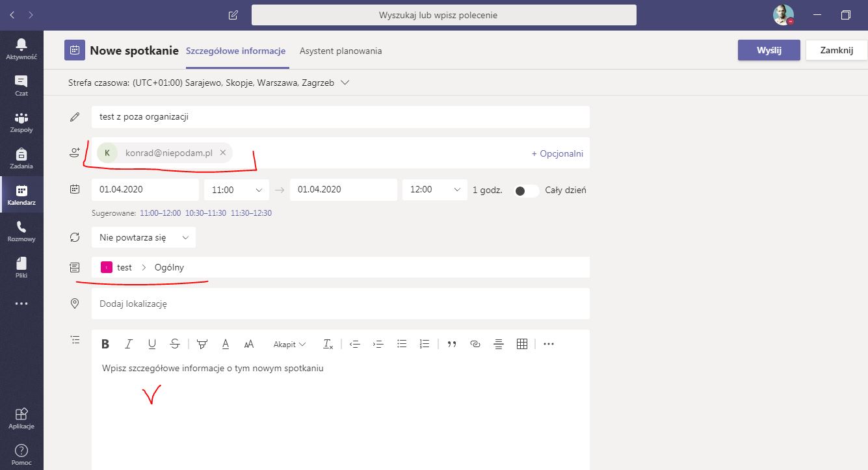Click the Wyślij button
This screenshot has width=868, height=470.
(769, 50)
